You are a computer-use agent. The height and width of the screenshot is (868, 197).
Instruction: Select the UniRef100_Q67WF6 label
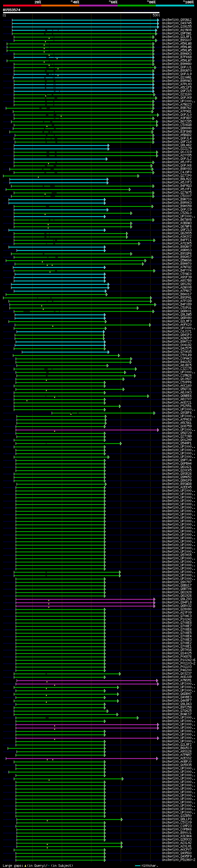click(x=177, y=226)
